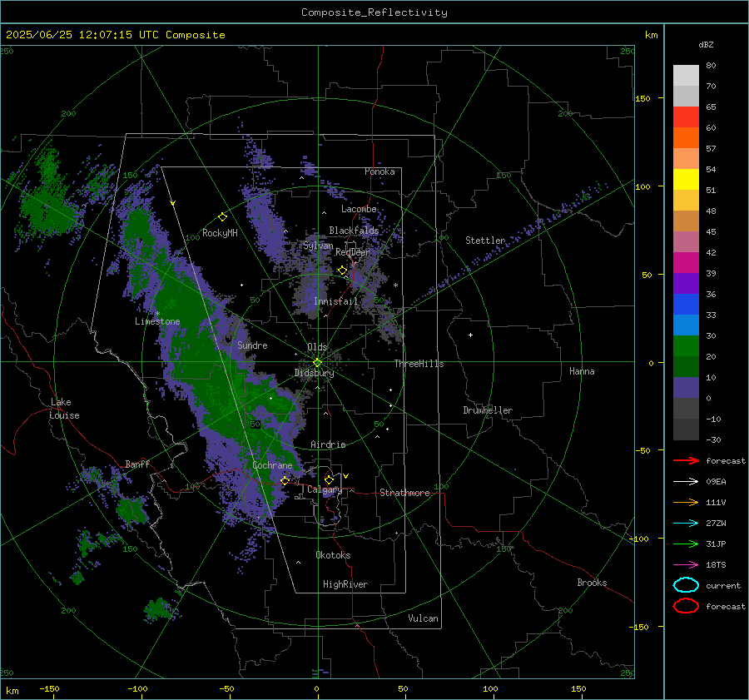Click the white plus marker near Drumheller area
This screenshot has width=749, height=700.
[470, 335]
